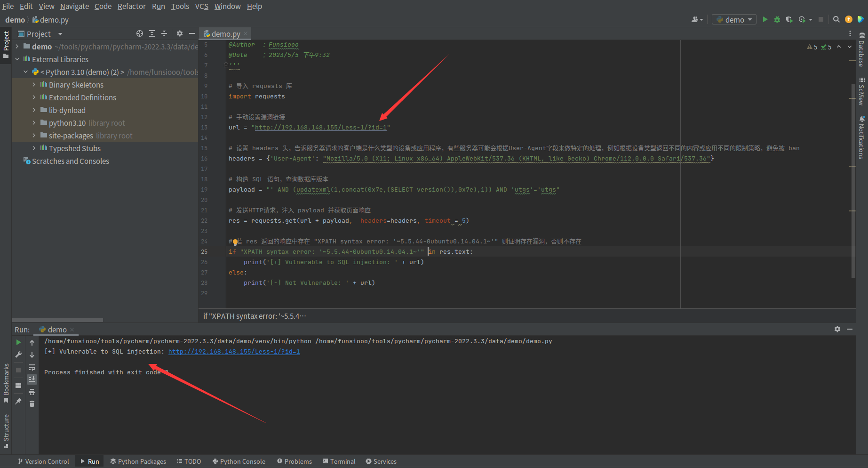Open Search Everywhere magnifier
The height and width of the screenshot is (468, 868).
point(836,19)
